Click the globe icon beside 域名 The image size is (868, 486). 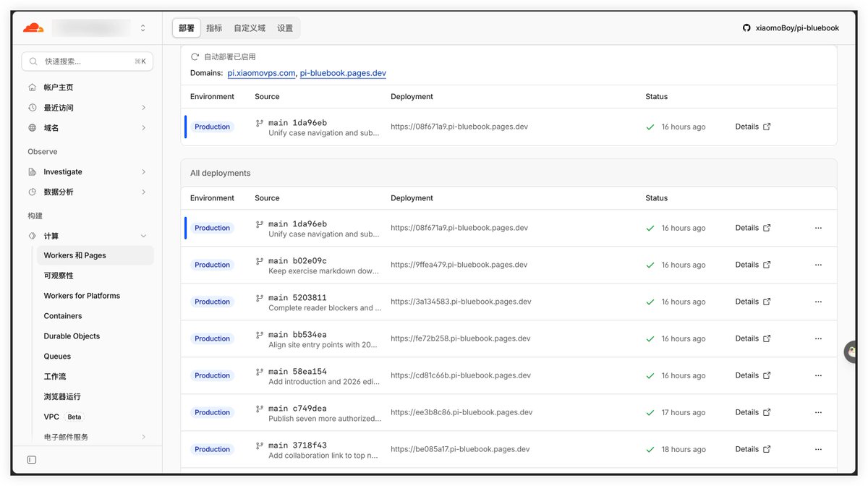coord(32,128)
